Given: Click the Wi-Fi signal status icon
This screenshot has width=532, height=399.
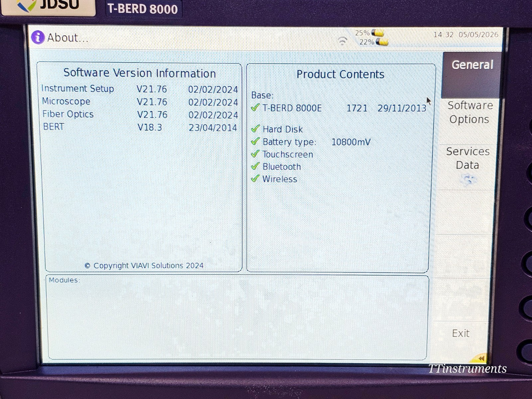Looking at the screenshot, I should click(342, 41).
